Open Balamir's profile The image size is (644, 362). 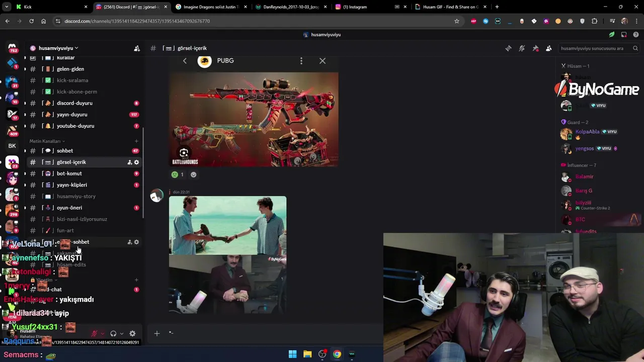(585, 177)
